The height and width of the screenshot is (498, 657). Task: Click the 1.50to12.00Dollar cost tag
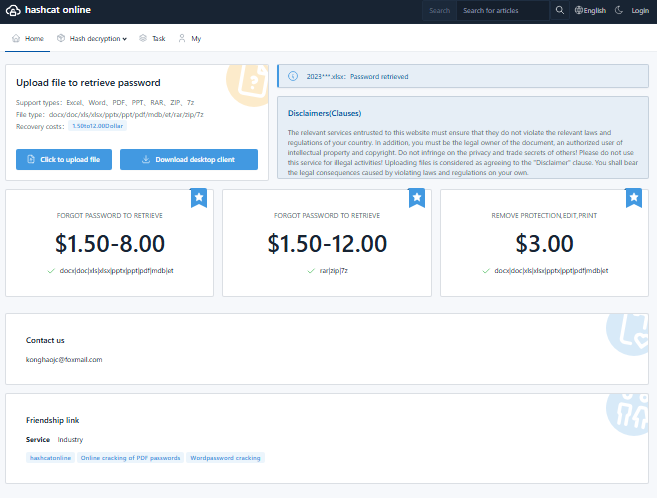[98, 126]
